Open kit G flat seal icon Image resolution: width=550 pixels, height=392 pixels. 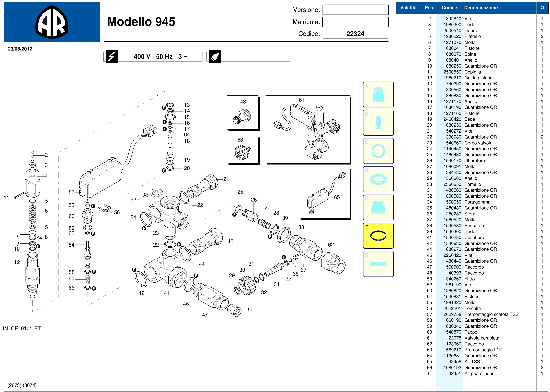(378, 264)
